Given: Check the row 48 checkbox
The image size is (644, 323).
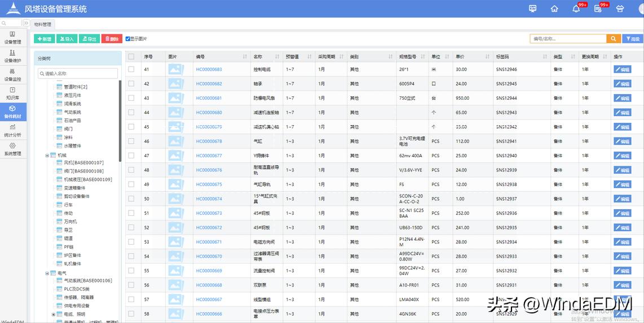Looking at the screenshot, I should coord(131,170).
